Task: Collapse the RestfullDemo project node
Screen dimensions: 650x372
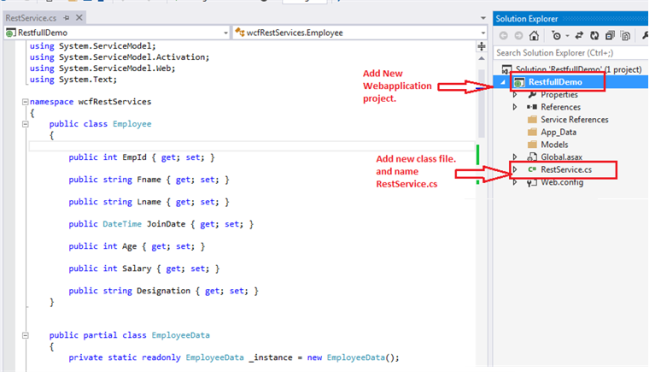Action: pyautogui.click(x=503, y=82)
